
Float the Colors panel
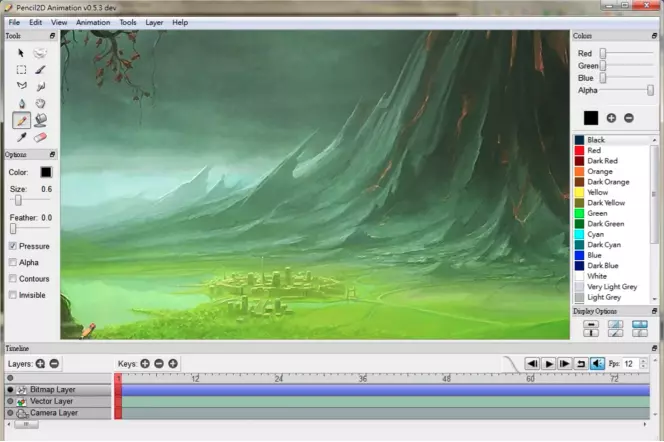pos(654,36)
